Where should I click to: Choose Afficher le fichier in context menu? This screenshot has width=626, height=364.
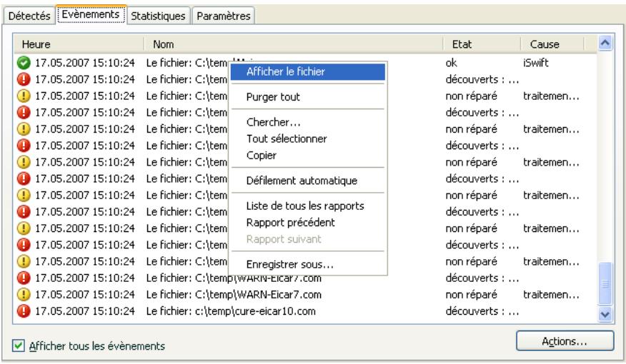point(308,72)
